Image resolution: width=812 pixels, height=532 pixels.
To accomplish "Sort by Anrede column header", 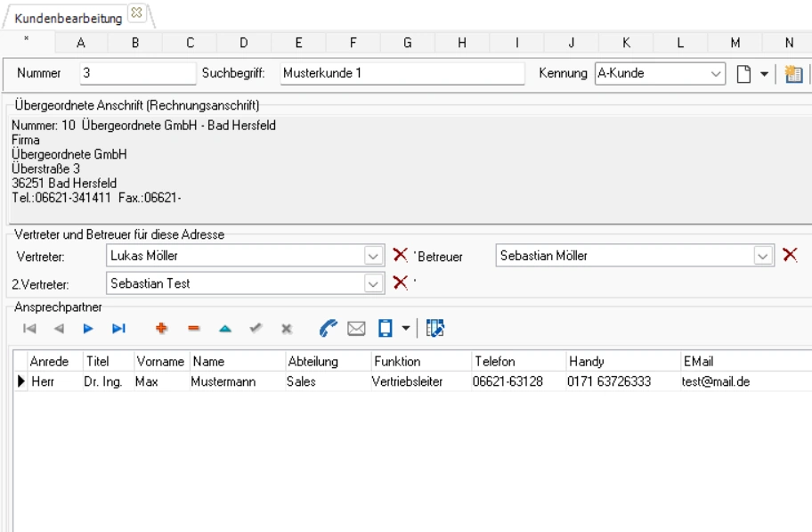I will coord(55,361).
